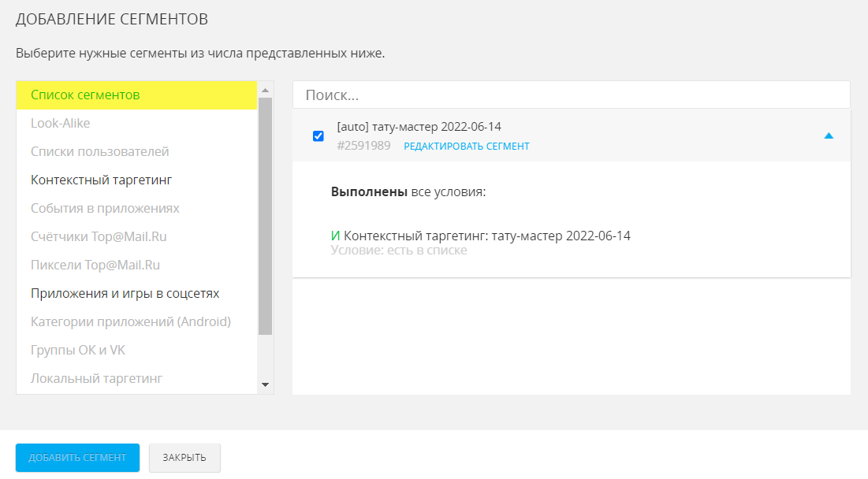This screenshot has width=868, height=479.
Task: Open Пиксели Top@Mail.Ru category
Action: click(95, 265)
